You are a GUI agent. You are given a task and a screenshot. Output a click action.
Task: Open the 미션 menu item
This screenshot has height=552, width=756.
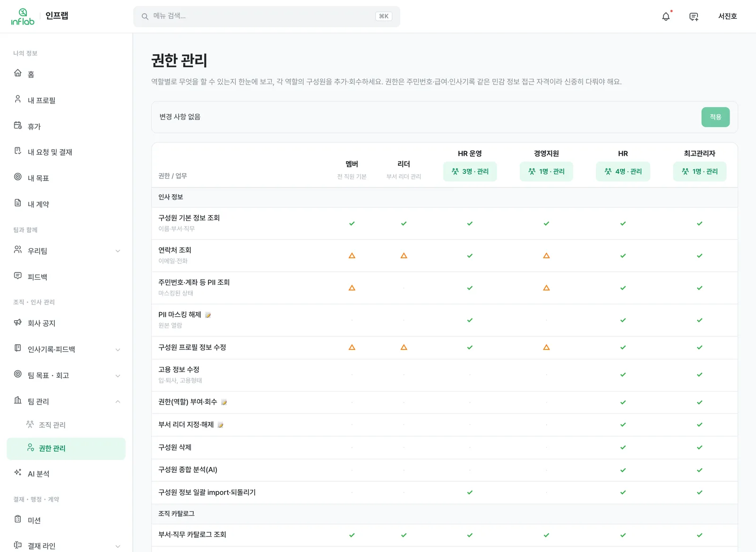(x=66, y=520)
